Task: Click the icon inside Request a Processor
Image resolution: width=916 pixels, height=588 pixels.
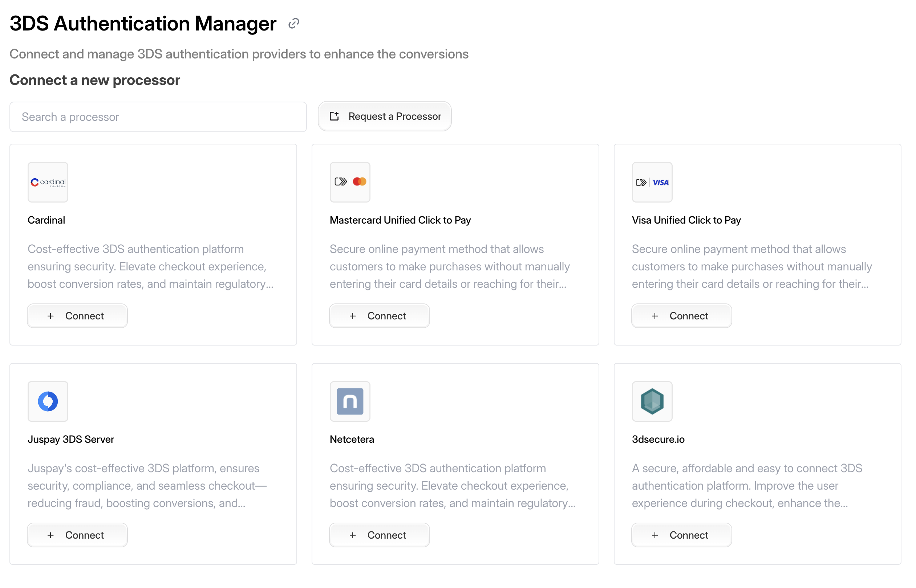Action: click(334, 116)
